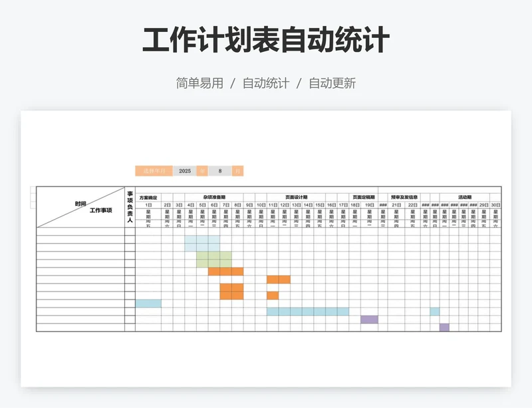The width and height of the screenshot is (532, 408).
Task: Click the orange bar spanning 11日 and 12日
Action: coord(279,280)
